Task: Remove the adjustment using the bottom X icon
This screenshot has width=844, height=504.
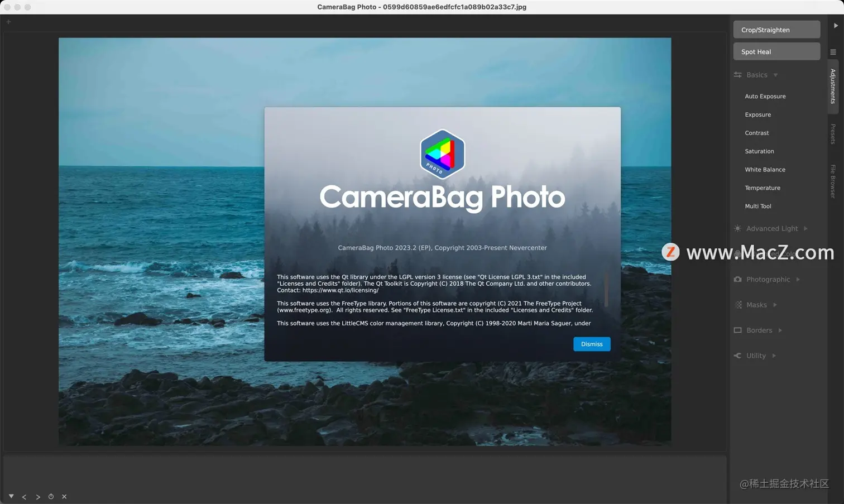Action: 64,497
